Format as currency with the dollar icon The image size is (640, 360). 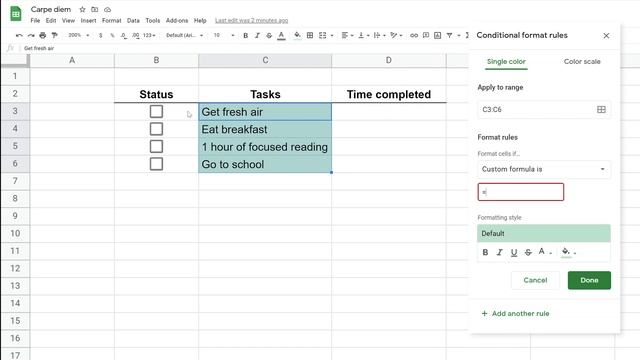pyautogui.click(x=100, y=36)
